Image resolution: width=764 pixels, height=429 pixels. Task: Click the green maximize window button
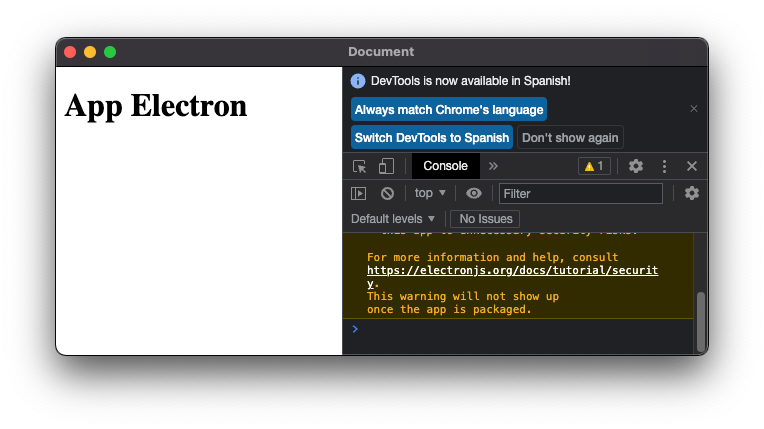(x=110, y=52)
